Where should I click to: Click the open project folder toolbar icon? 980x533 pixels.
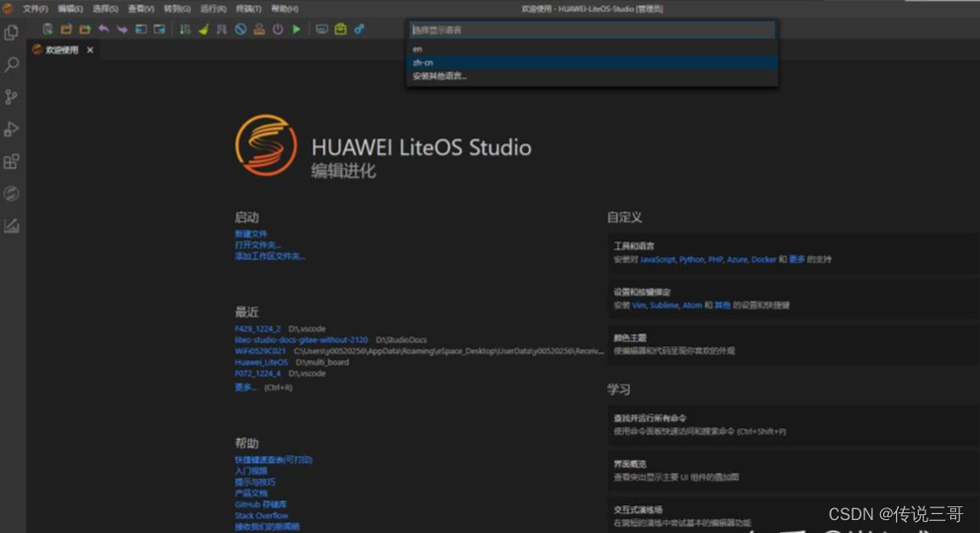[66, 29]
